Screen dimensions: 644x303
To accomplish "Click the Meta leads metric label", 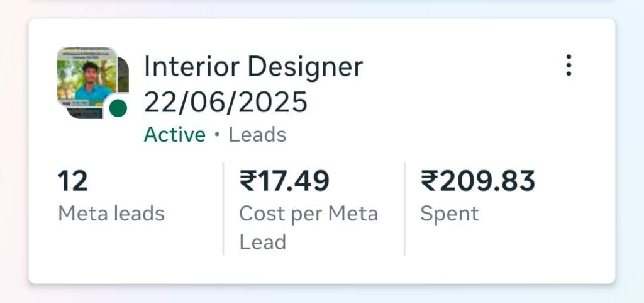I will (111, 214).
